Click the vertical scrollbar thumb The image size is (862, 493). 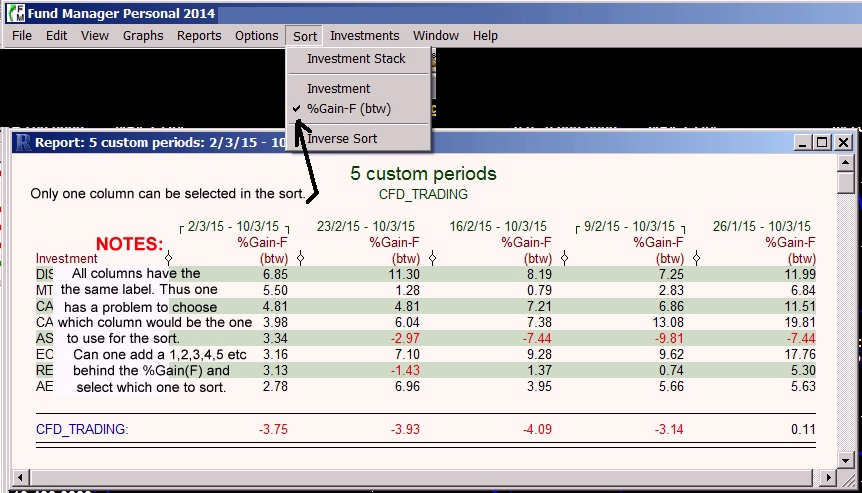[846, 182]
